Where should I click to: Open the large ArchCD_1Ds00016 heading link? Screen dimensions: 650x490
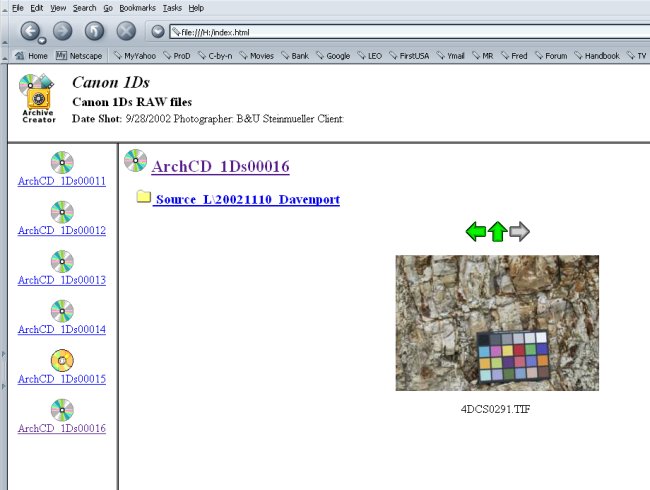coord(221,167)
